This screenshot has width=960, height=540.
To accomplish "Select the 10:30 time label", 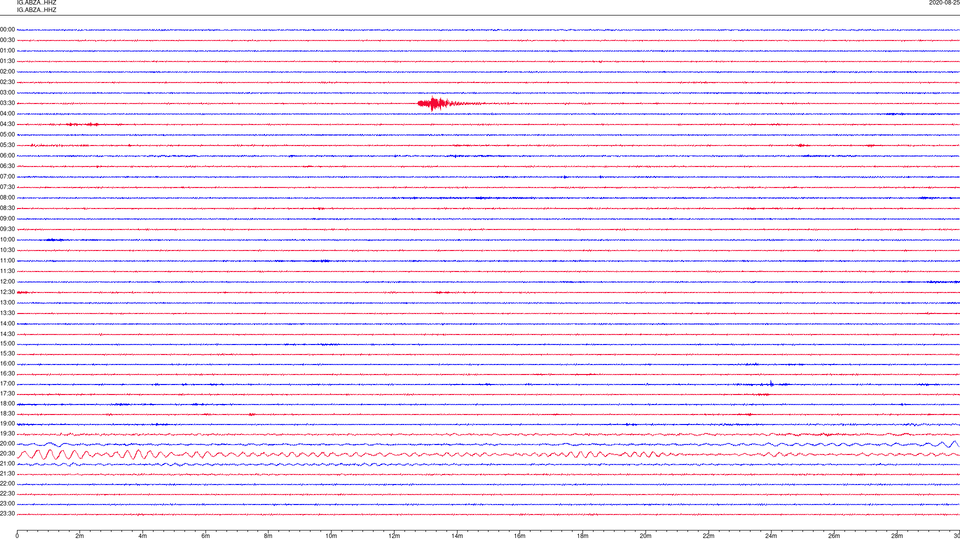I will 7,250.
